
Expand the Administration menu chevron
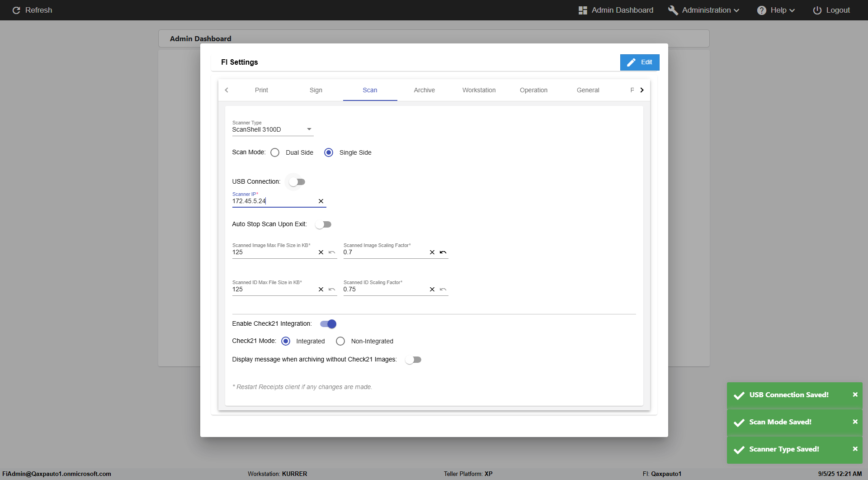[736, 10]
